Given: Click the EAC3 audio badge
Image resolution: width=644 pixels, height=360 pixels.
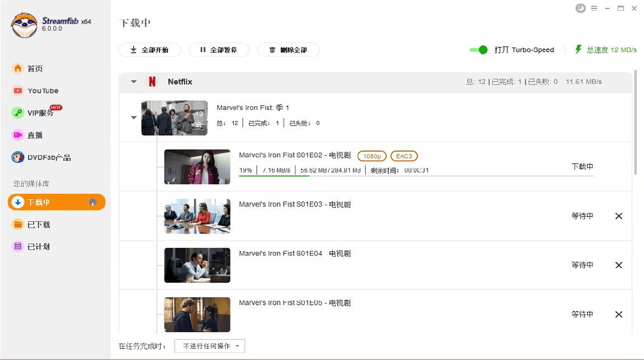Looking at the screenshot, I should pyautogui.click(x=404, y=156).
